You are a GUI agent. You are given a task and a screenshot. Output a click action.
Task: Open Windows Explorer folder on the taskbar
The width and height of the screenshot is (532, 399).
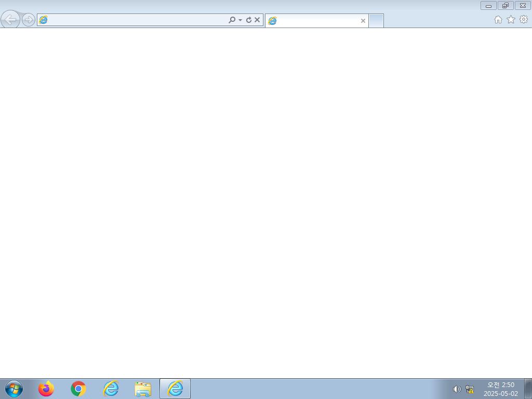click(143, 389)
